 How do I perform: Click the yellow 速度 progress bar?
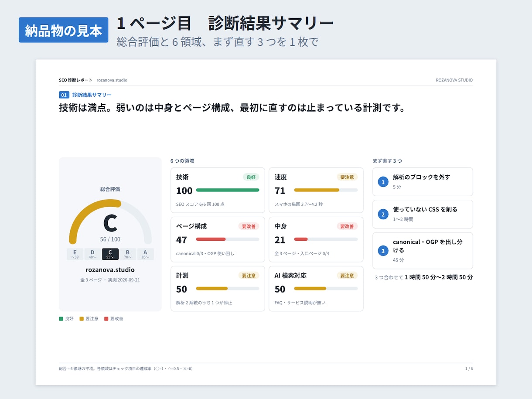(326, 190)
